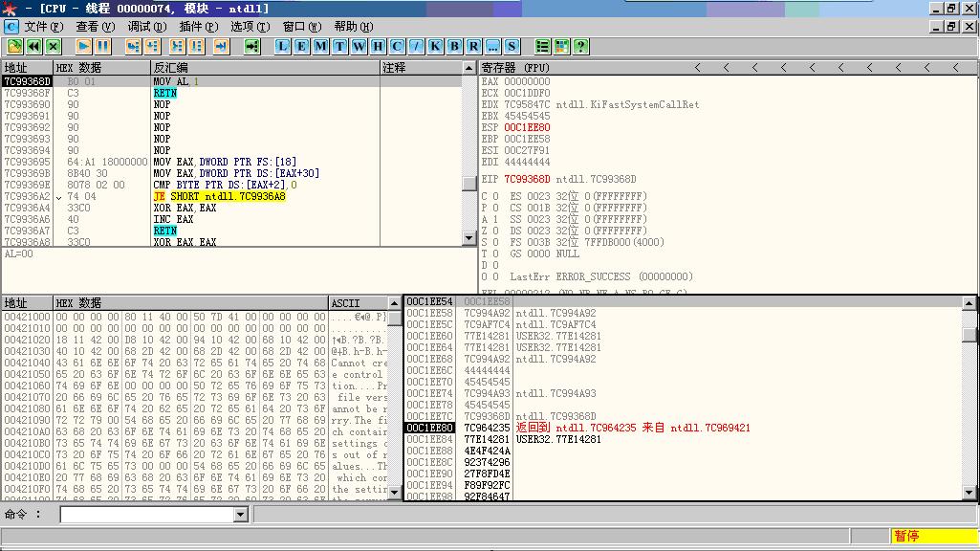
Task: Open Patches window with slash icon
Action: coord(416,46)
